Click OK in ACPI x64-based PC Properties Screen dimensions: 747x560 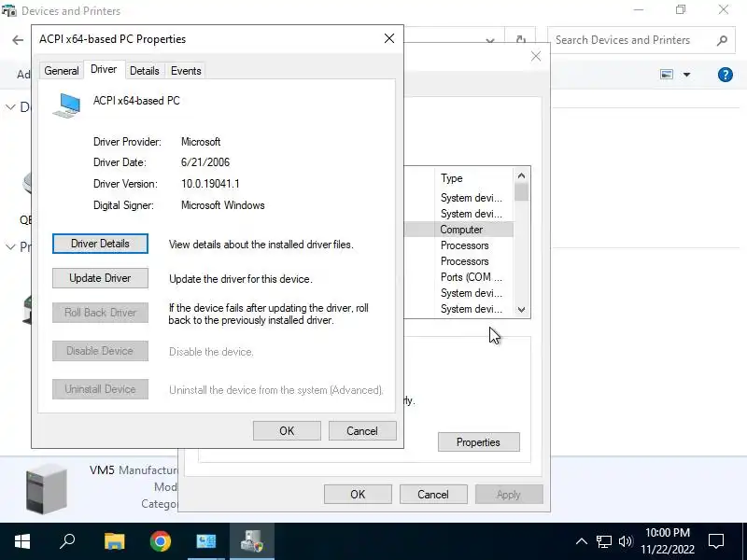point(287,431)
